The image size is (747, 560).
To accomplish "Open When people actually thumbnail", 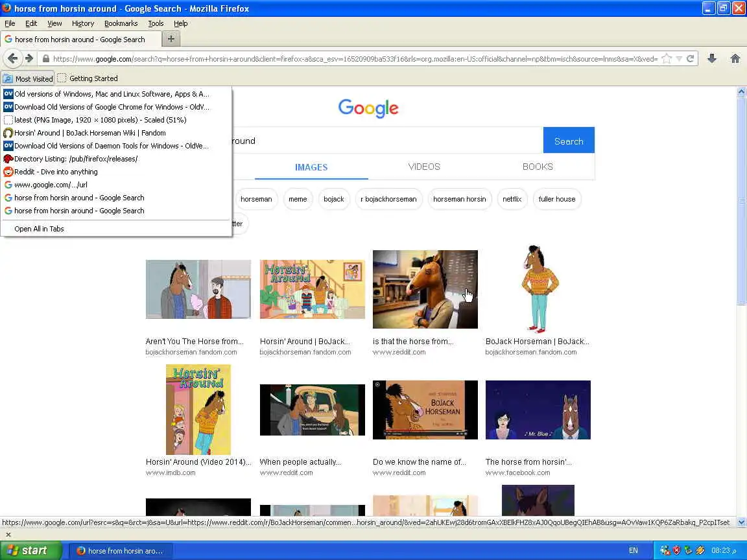I will (x=312, y=410).
